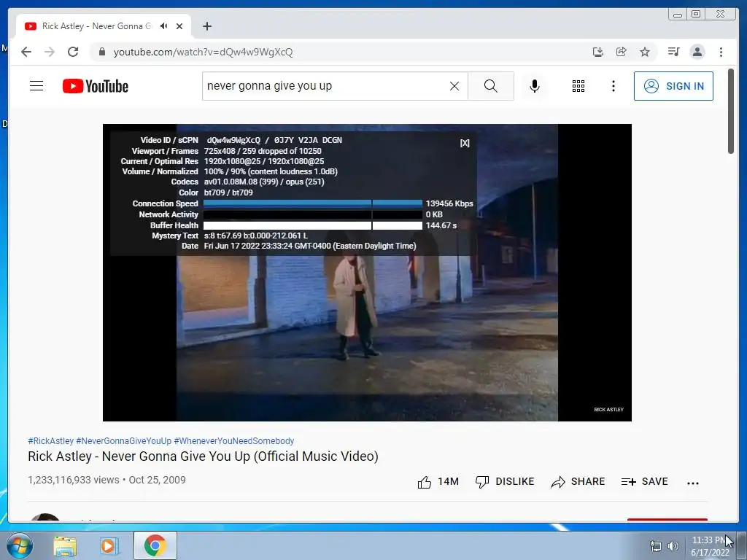Image resolution: width=747 pixels, height=560 pixels.
Task: Open the #WheneverYouNeedSomebody hashtag
Action: pos(234,441)
